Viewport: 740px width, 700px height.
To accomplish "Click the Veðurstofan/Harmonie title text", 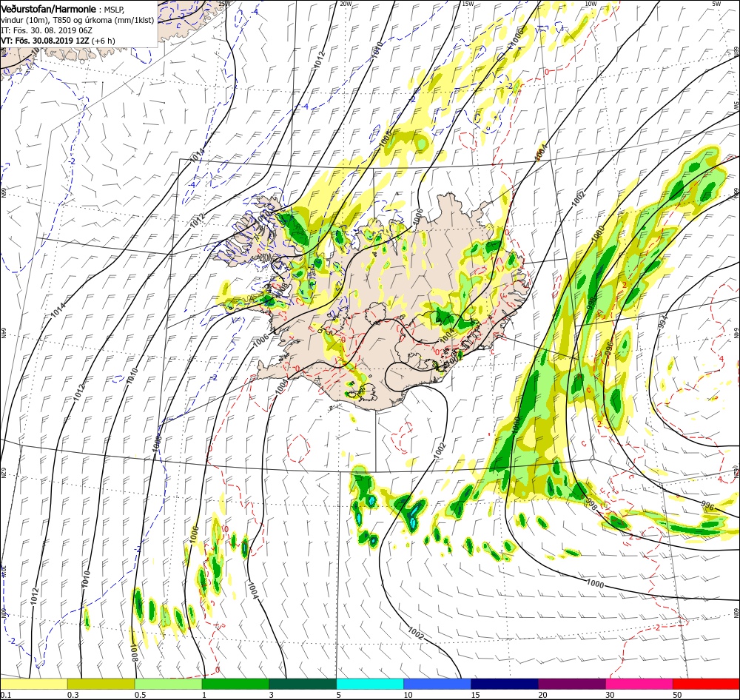I will (49, 9).
